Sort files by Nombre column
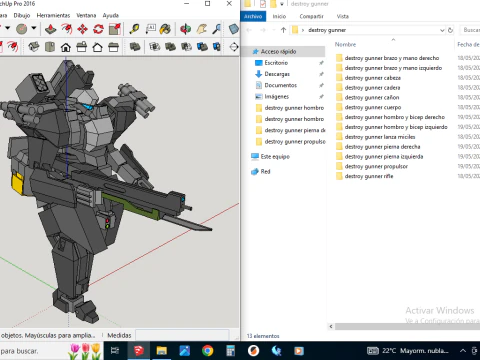 click(345, 44)
